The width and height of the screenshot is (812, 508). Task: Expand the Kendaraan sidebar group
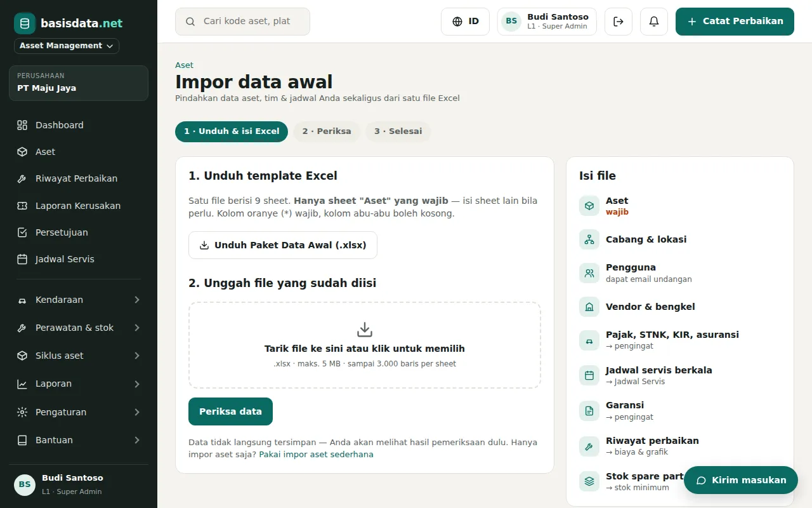click(79, 300)
